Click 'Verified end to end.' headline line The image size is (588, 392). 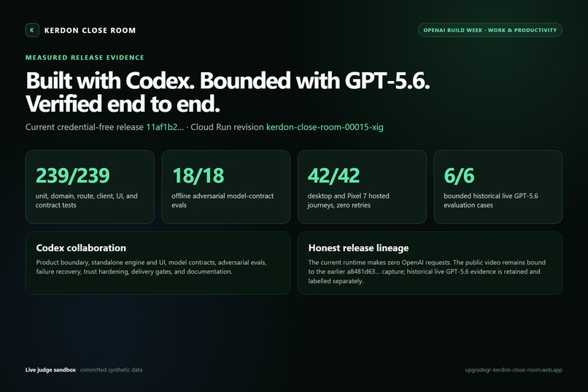tap(123, 104)
